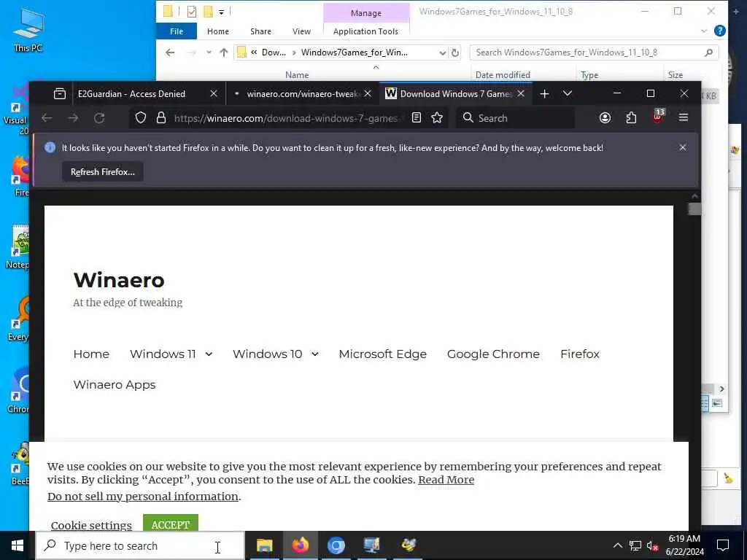The image size is (747, 560).
Task: Click the Firefox back arrow
Action: click(x=47, y=118)
